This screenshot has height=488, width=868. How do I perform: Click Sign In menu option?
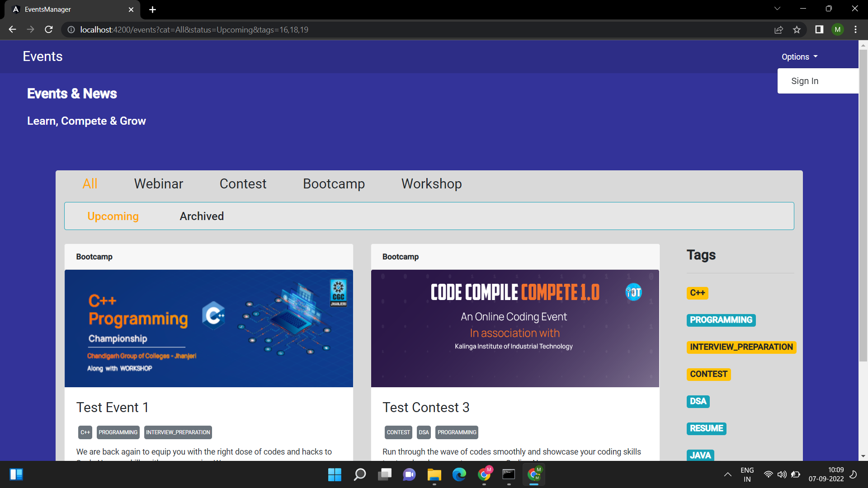click(805, 81)
